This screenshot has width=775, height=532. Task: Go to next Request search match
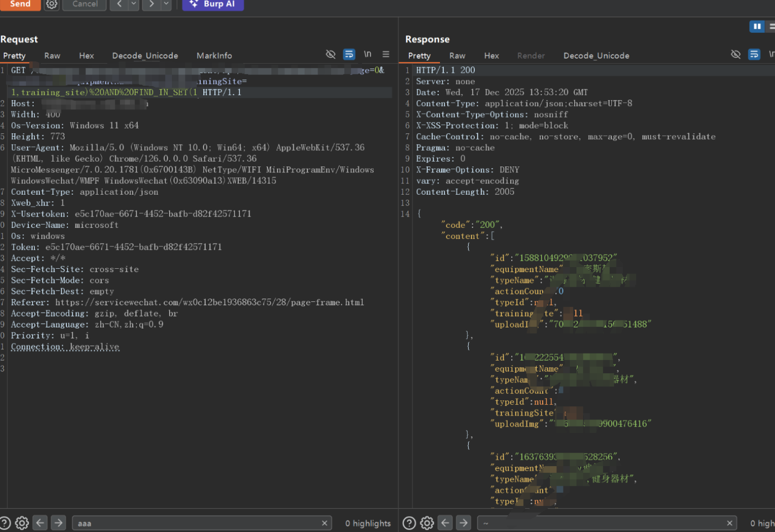(58, 523)
